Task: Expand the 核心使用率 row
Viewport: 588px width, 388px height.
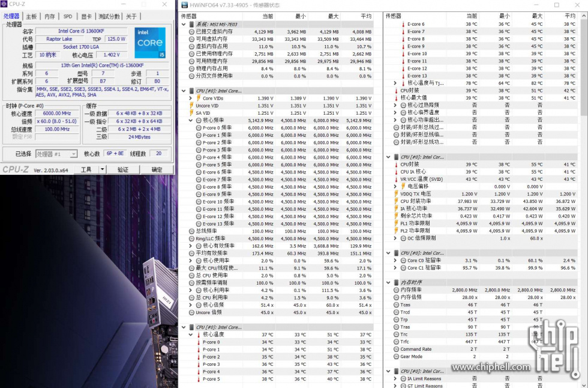Action: pos(191,261)
